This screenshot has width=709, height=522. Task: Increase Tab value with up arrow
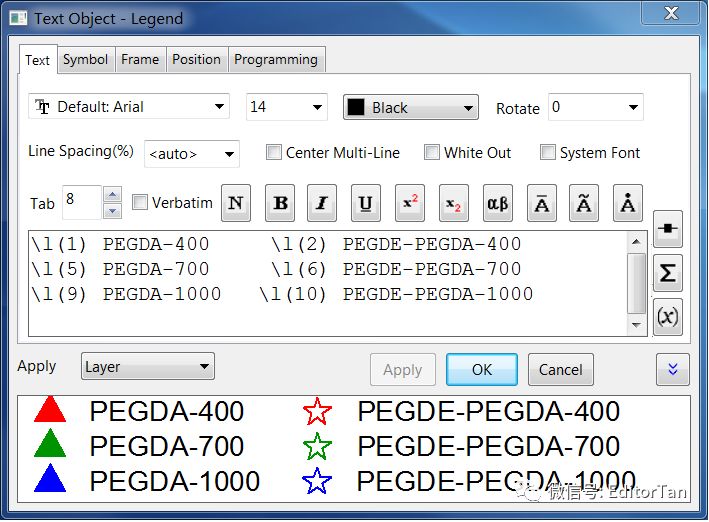tap(113, 195)
